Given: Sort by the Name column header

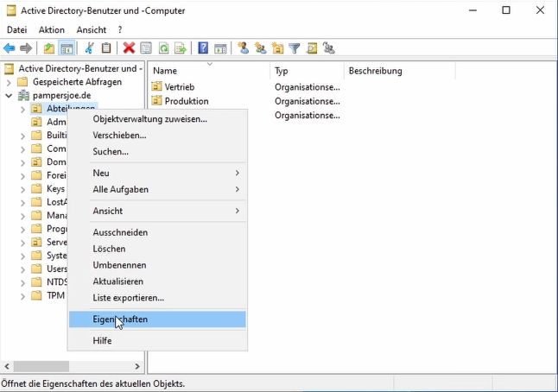Looking at the screenshot, I should point(209,71).
